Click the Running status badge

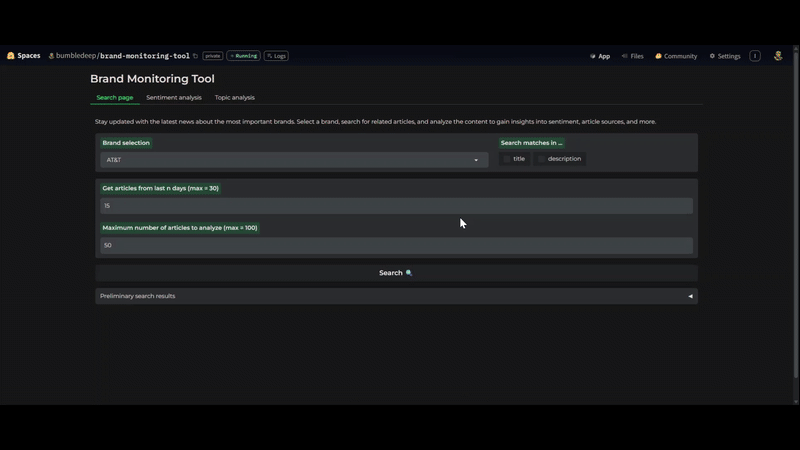243,56
